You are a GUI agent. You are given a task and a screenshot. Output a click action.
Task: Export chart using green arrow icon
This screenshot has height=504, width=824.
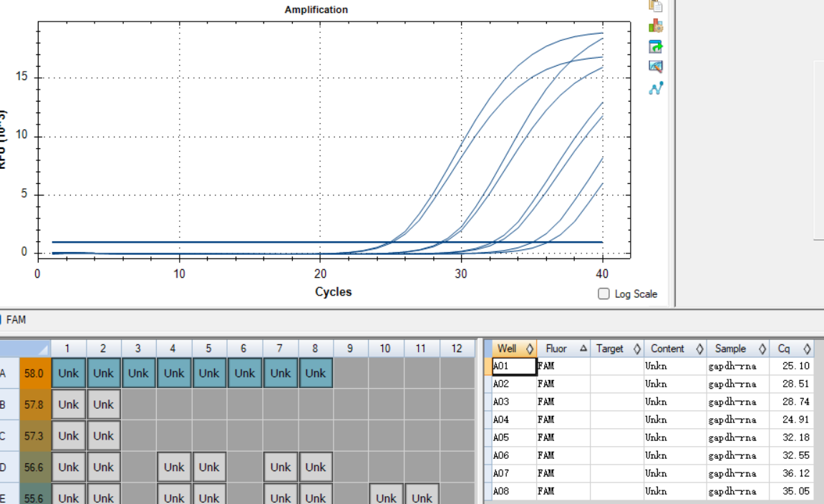point(655,47)
